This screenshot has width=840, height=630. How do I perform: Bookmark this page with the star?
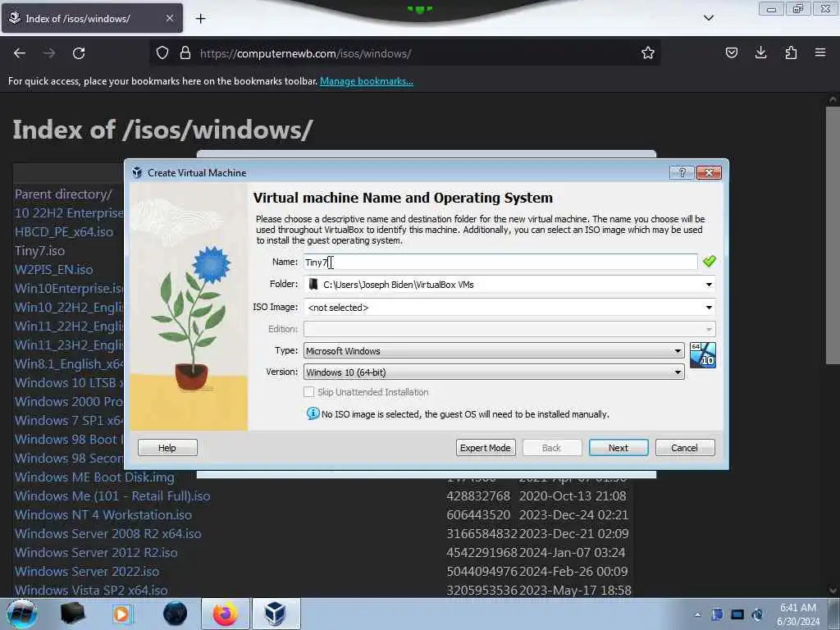pyautogui.click(x=648, y=52)
